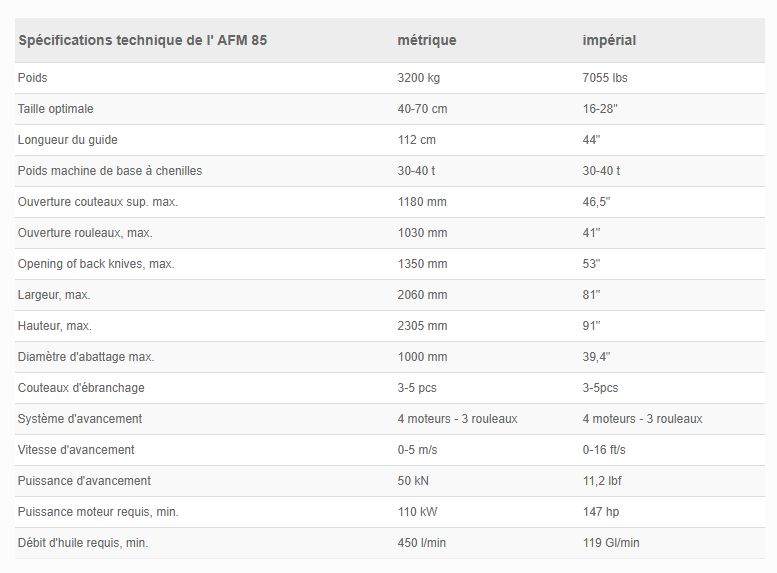Screen dimensions: 777x573
Task: Click the '1180 mm' knife opening value
Action: pyautogui.click(x=422, y=202)
